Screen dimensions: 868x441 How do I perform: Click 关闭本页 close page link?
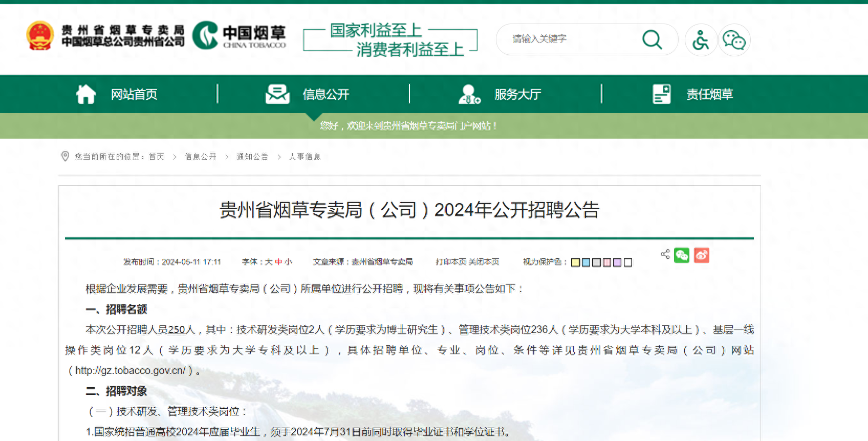point(484,262)
